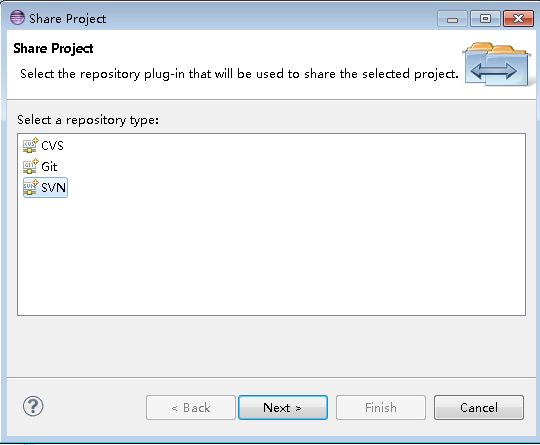Click the bold Share Project heading
Viewport: 540px width, 445px height.
53,49
